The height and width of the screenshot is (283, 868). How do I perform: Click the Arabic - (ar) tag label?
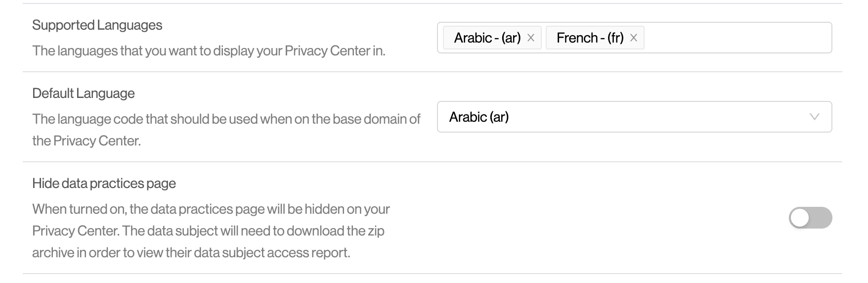point(487,38)
